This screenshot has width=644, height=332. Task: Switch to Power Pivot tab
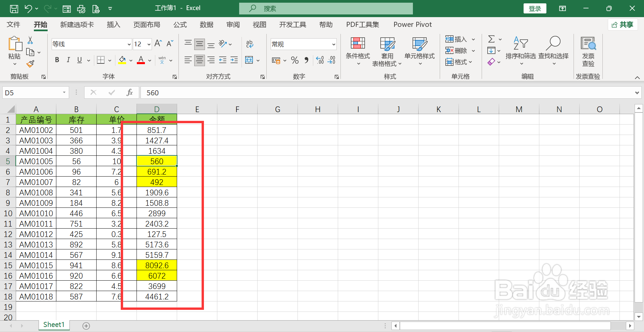coord(413,25)
